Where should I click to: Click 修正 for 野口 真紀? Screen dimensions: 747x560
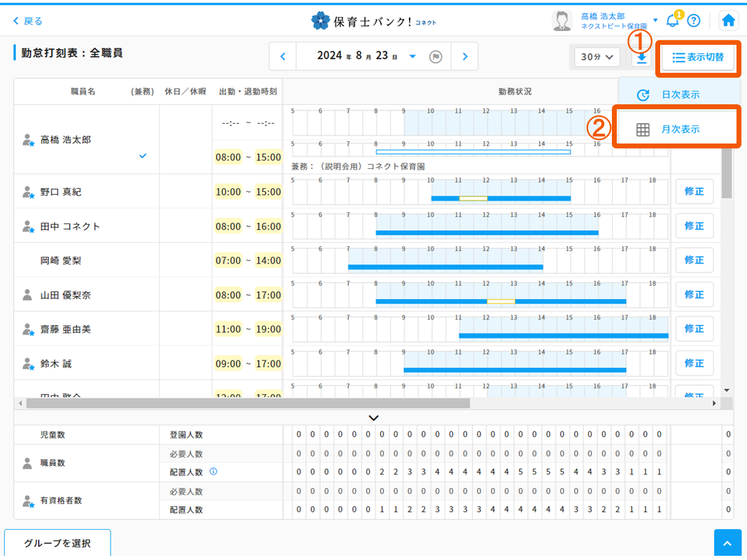(694, 191)
